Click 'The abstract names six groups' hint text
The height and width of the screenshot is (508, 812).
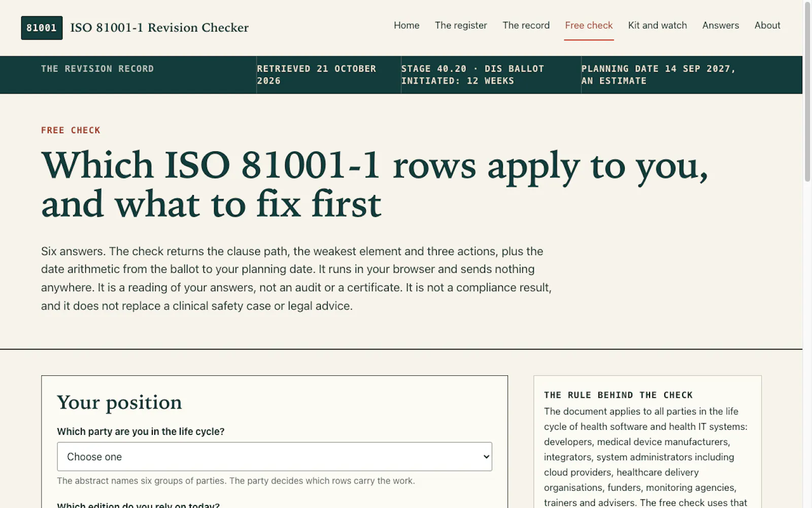pos(236,481)
